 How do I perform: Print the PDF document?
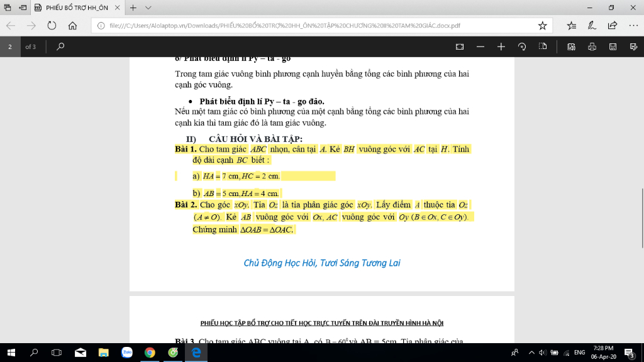point(592,47)
